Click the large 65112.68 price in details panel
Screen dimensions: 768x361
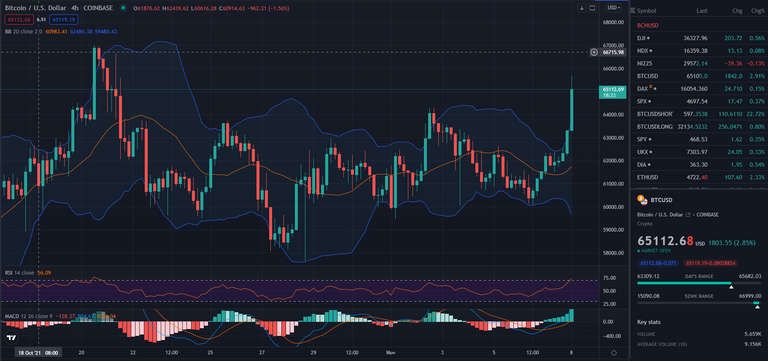click(665, 241)
